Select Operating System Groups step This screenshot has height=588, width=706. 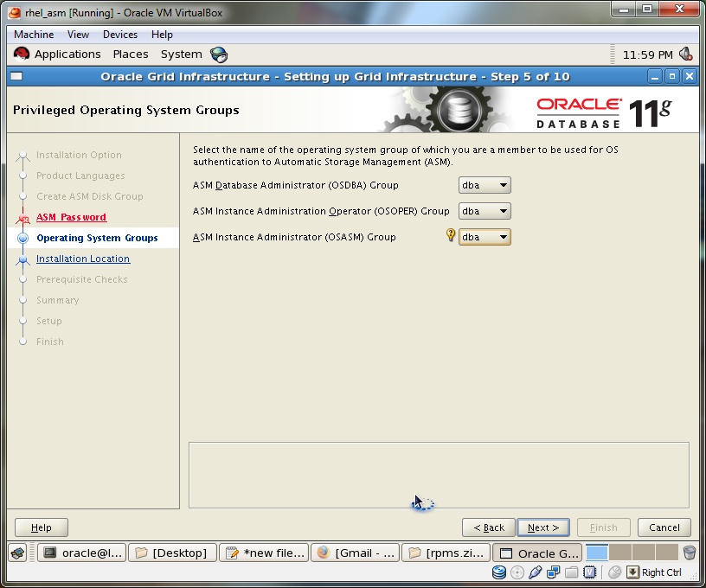(x=97, y=238)
